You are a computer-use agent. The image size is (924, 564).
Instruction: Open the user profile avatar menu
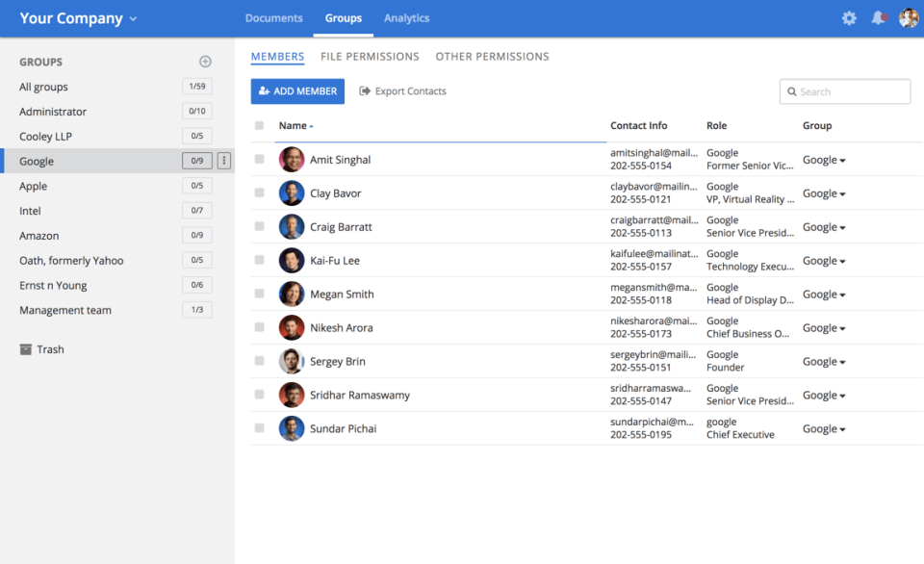point(909,18)
